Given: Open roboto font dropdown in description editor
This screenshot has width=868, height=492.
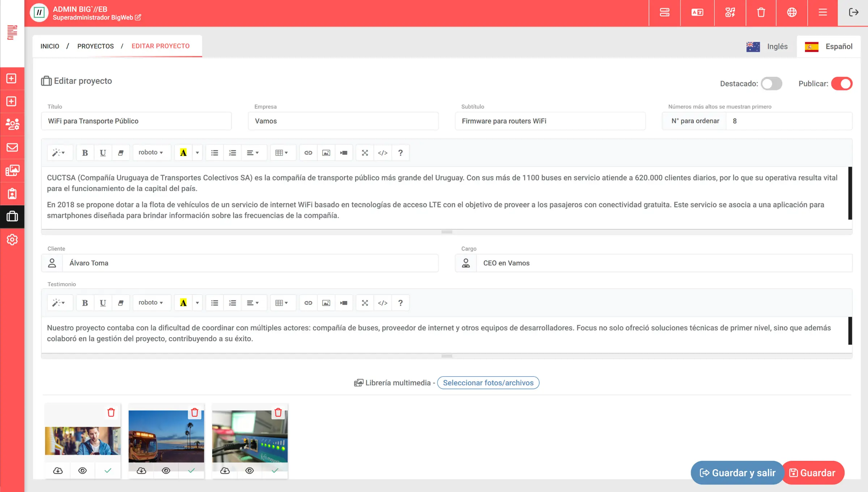Looking at the screenshot, I should [151, 153].
